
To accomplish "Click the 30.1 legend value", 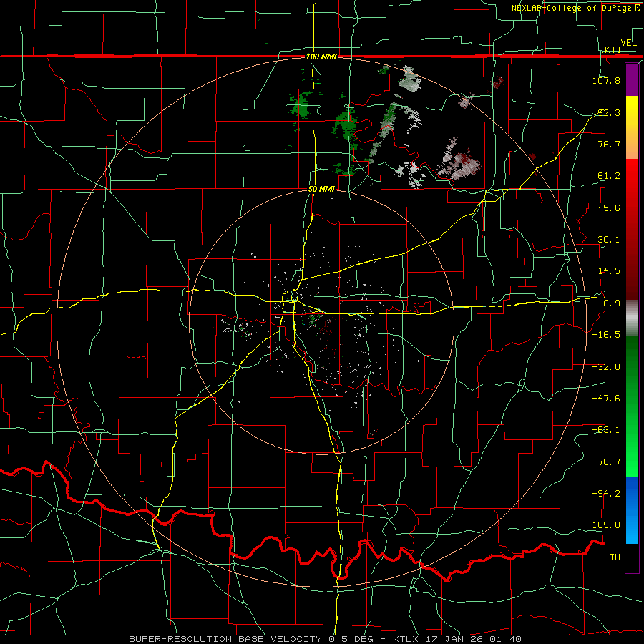I will click(x=608, y=240).
